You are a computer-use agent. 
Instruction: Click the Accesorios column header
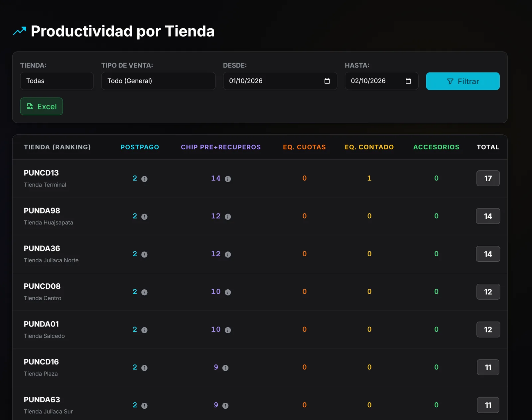[436, 147]
